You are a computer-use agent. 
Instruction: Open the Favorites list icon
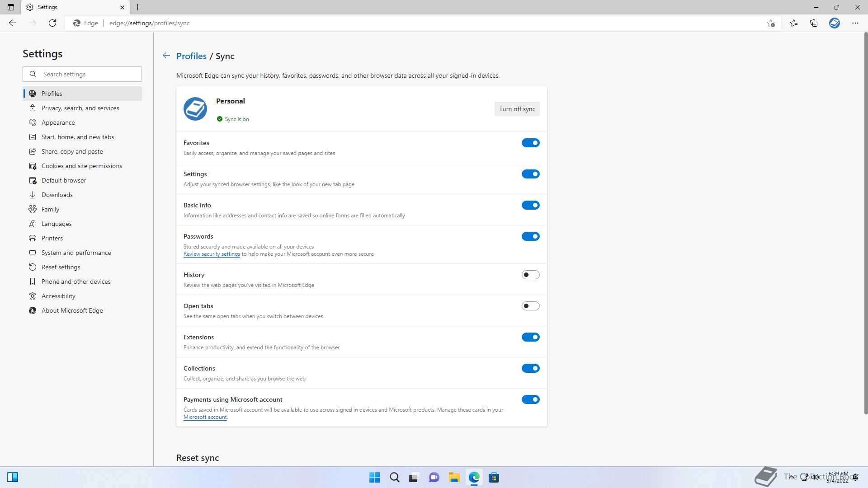(794, 23)
